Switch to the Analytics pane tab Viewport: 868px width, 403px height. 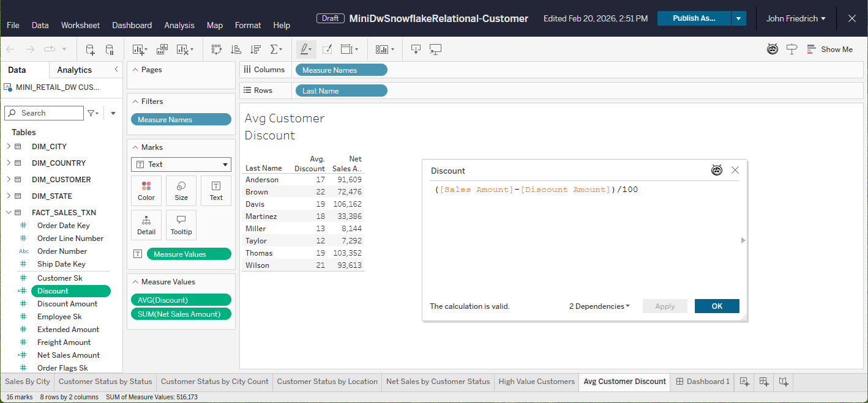tap(74, 70)
